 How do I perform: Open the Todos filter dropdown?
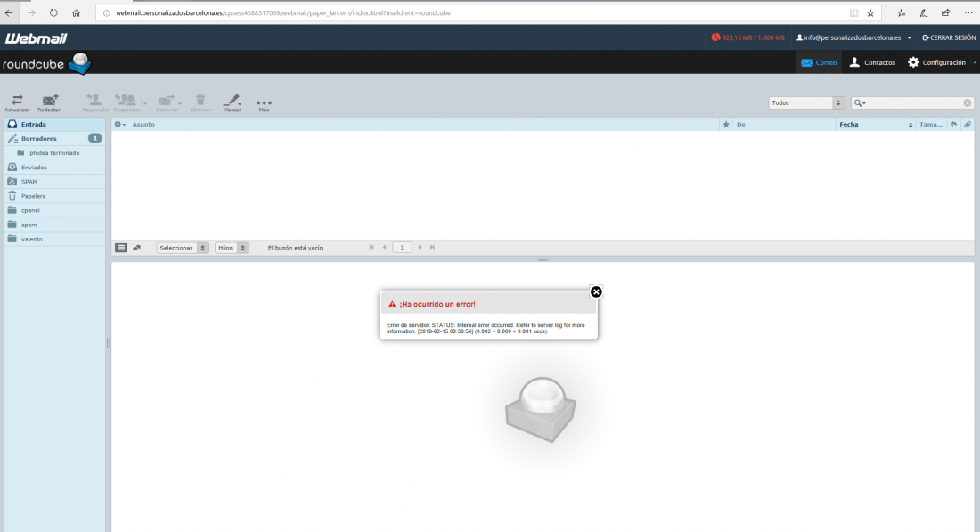point(806,103)
